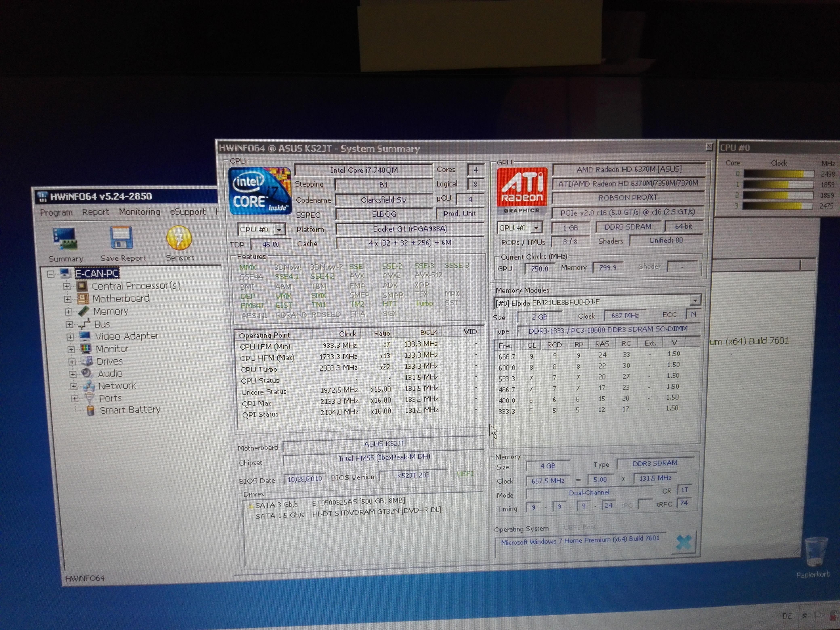Open the memory module Elpida dropdown
The width and height of the screenshot is (840, 630).
point(695,300)
